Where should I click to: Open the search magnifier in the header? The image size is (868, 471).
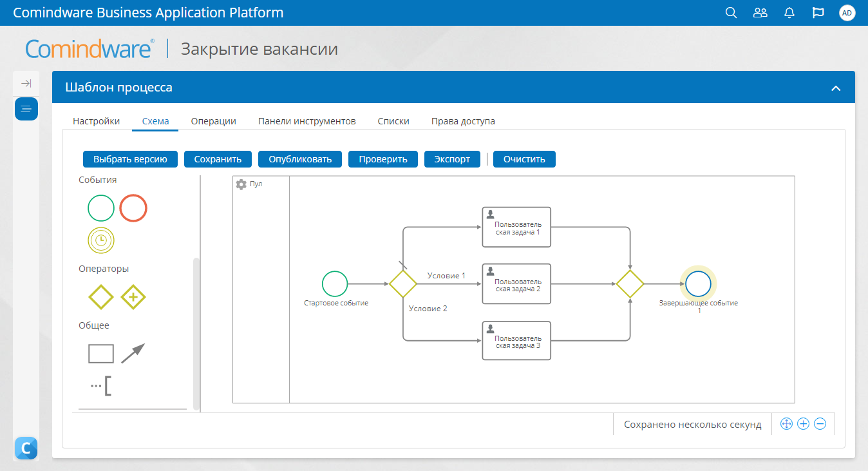[731, 13]
